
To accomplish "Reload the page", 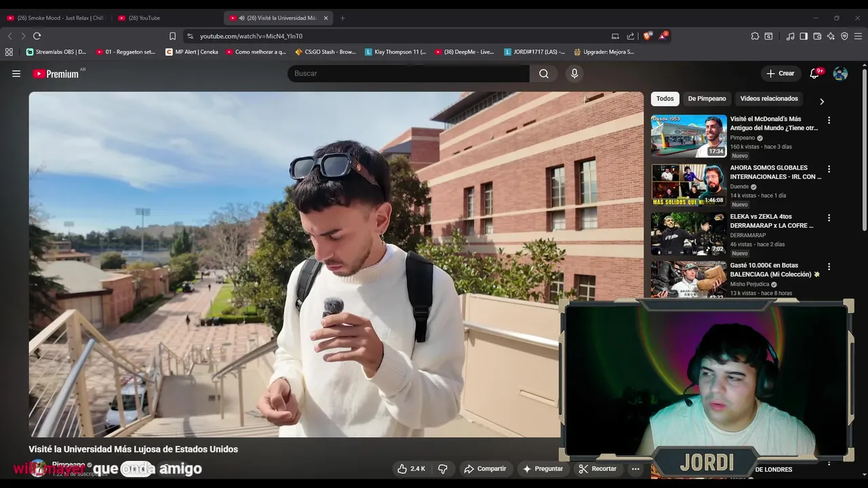I will point(37,36).
